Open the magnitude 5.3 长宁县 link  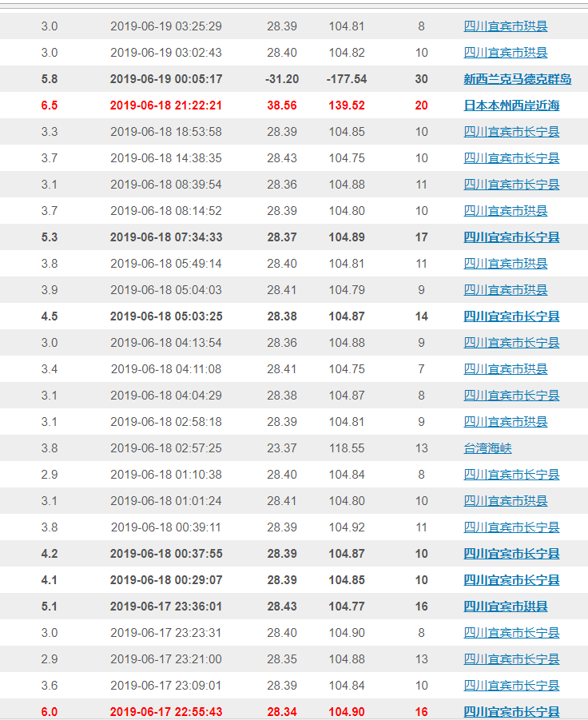tap(511, 237)
